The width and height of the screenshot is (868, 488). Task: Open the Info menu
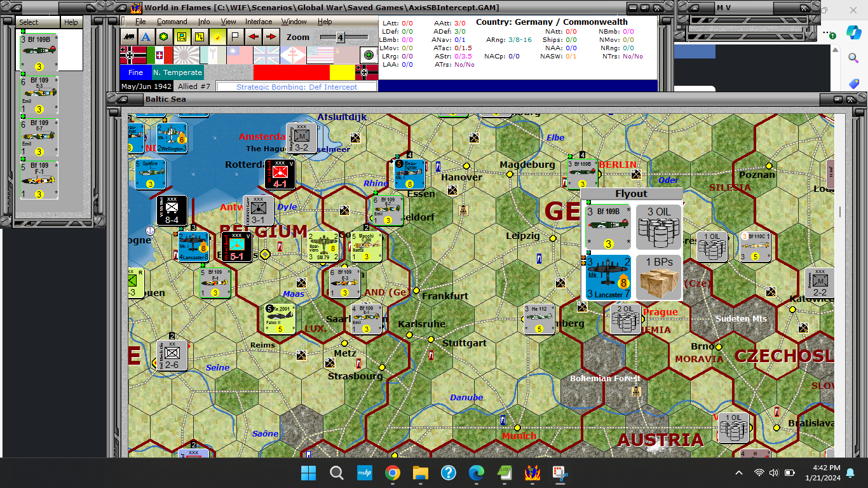pyautogui.click(x=204, y=22)
